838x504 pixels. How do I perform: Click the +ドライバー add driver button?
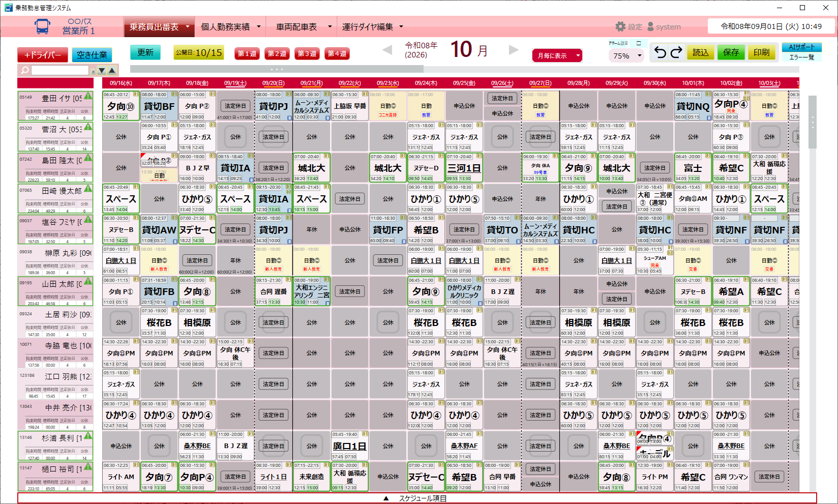(43, 55)
